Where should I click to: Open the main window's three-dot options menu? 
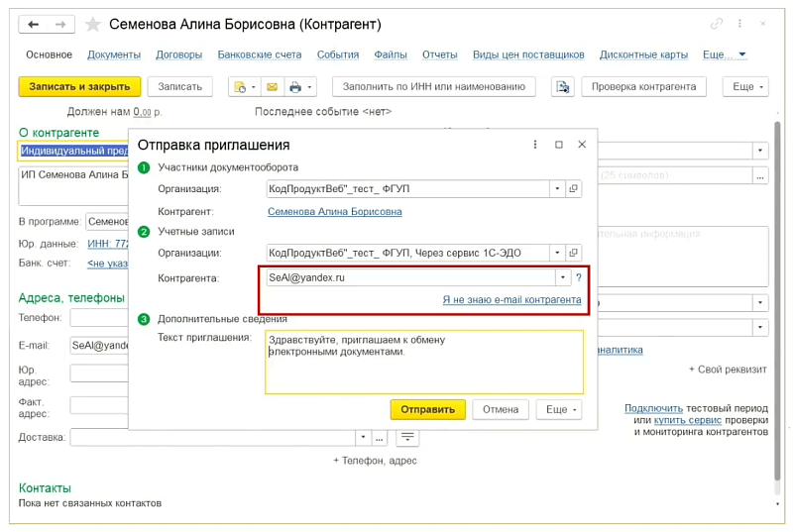click(739, 24)
